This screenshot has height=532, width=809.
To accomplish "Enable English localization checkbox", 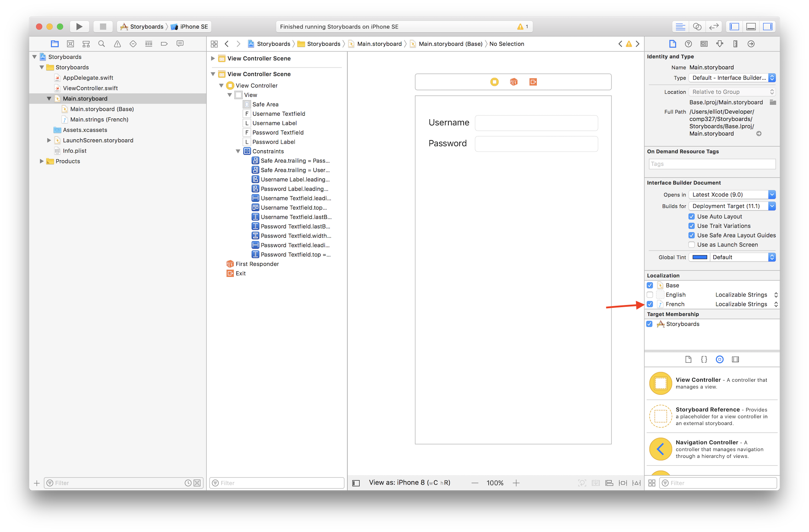I will (650, 295).
